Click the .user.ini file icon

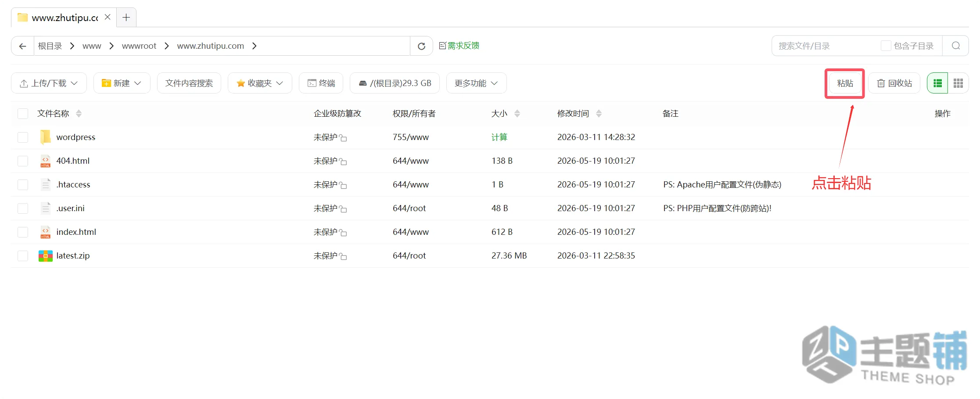pos(46,208)
